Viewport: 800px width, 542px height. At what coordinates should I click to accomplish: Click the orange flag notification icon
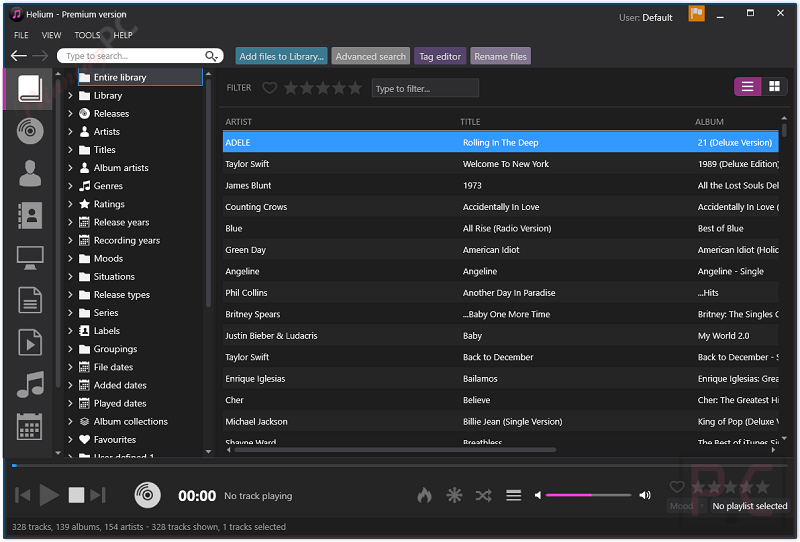696,14
